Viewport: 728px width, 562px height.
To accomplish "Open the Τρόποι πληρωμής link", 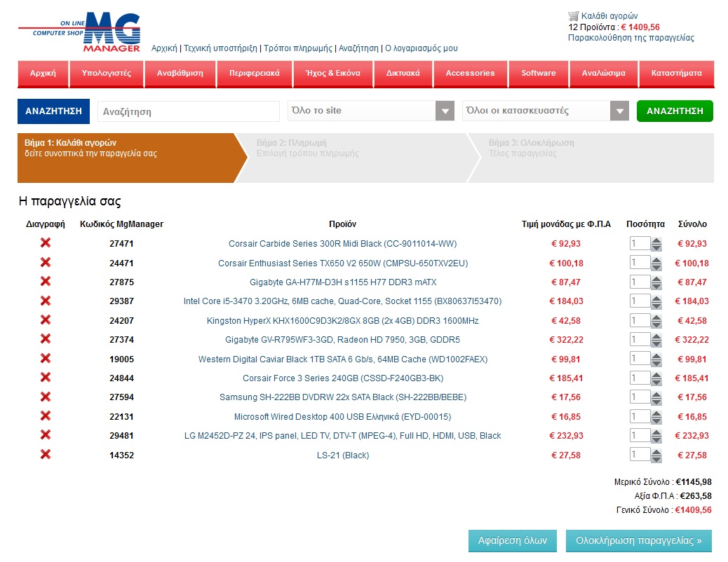I will [x=298, y=48].
